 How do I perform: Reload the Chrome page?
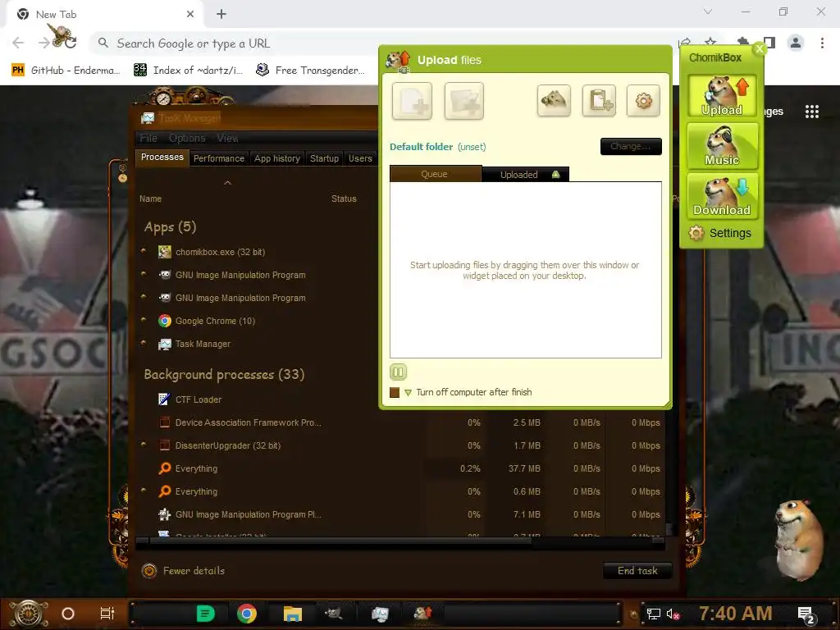[71, 43]
